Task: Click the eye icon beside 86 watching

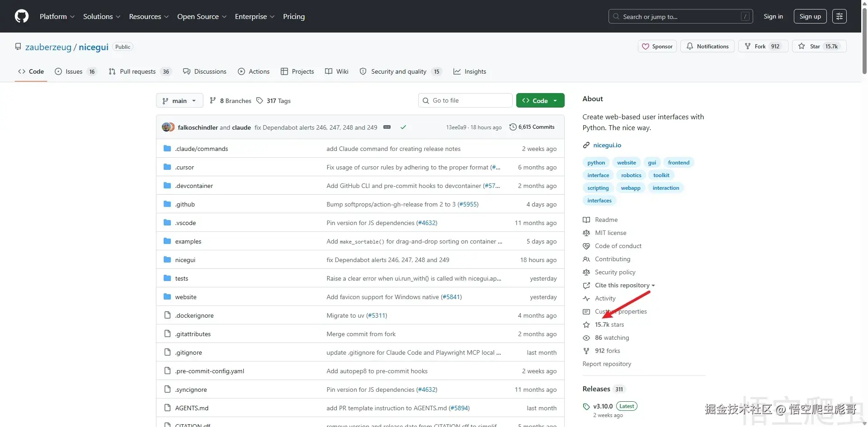Action: [x=586, y=338]
